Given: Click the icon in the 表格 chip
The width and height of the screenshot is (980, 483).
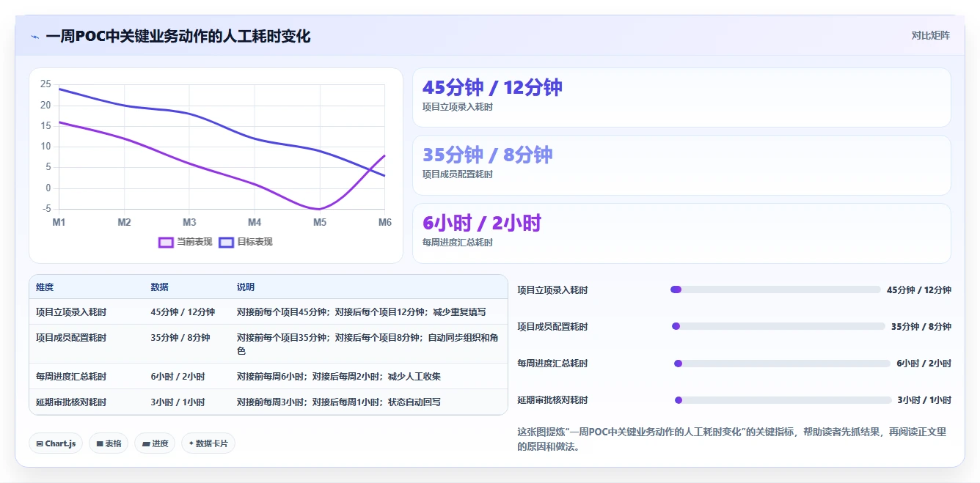Looking at the screenshot, I should (x=100, y=443).
